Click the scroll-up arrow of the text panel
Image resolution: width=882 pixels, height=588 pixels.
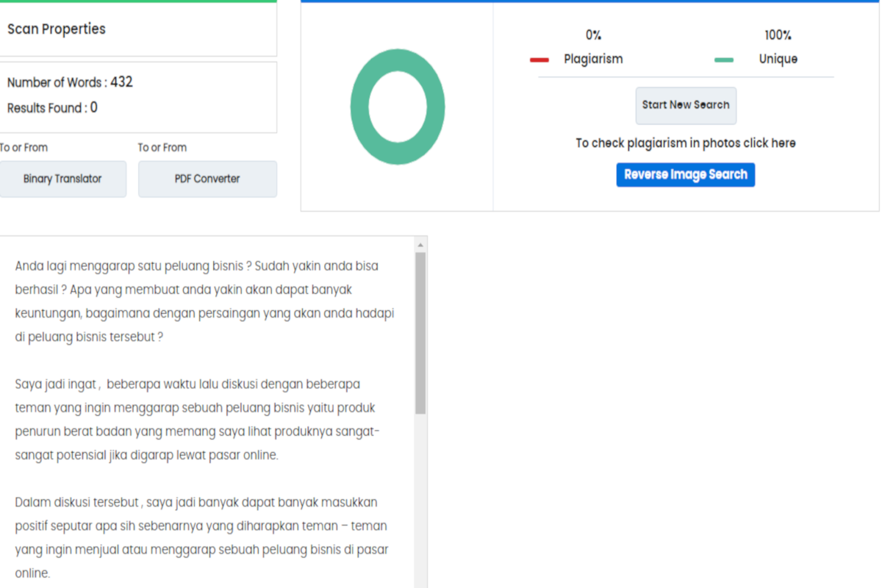[x=420, y=245]
